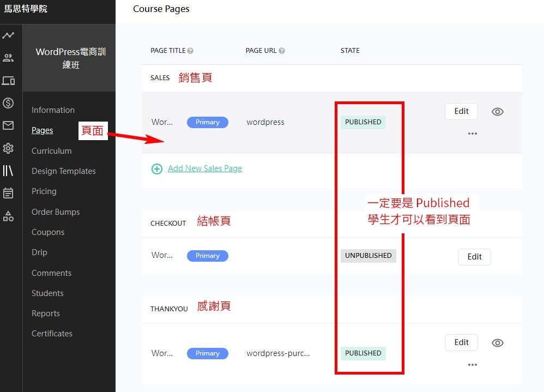544x392 pixels.
Task: Go to the Curriculum menu item
Action: (51, 151)
